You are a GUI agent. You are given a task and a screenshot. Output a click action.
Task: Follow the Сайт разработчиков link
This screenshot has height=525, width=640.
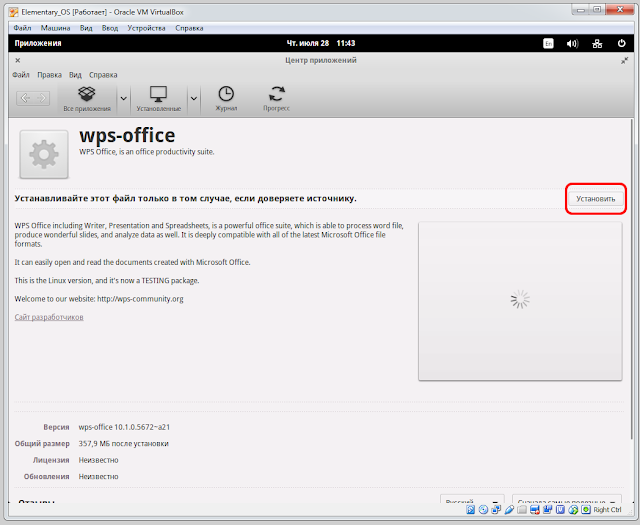pyautogui.click(x=49, y=317)
